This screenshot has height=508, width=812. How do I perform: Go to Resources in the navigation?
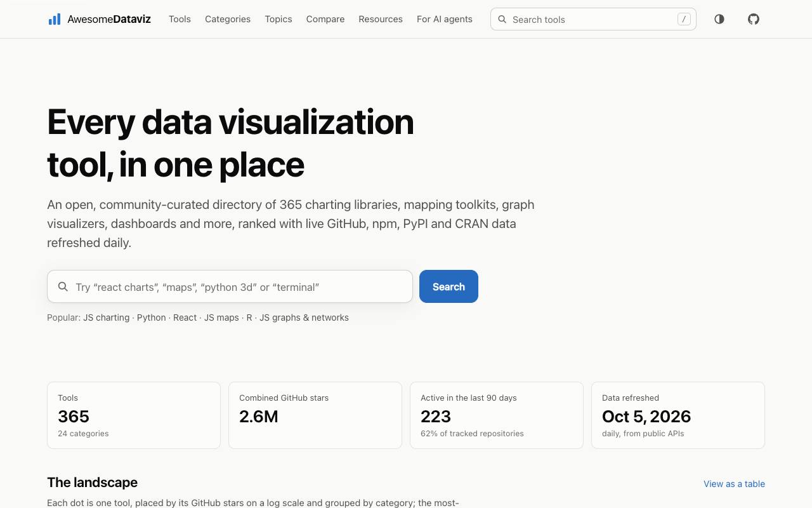click(x=381, y=19)
